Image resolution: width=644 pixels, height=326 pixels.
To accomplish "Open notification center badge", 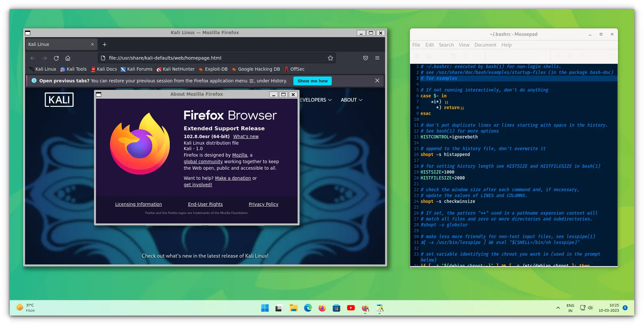I will click(625, 308).
